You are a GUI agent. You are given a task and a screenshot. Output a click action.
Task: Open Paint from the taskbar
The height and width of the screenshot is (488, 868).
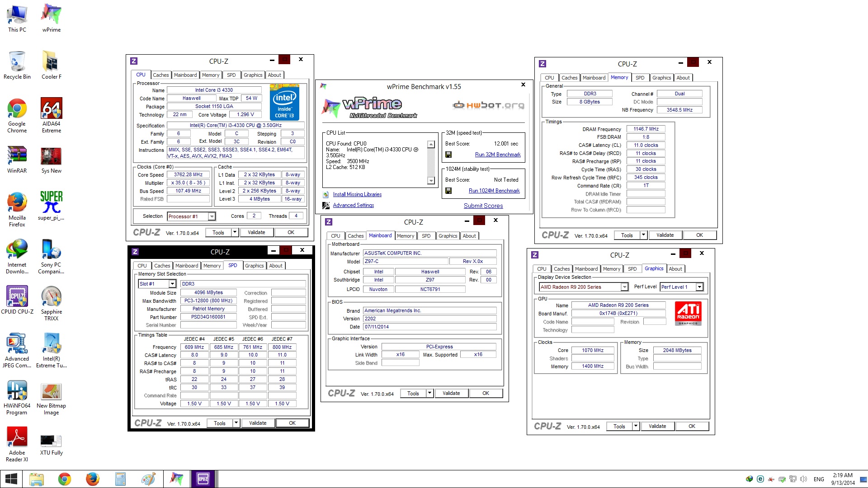point(148,479)
